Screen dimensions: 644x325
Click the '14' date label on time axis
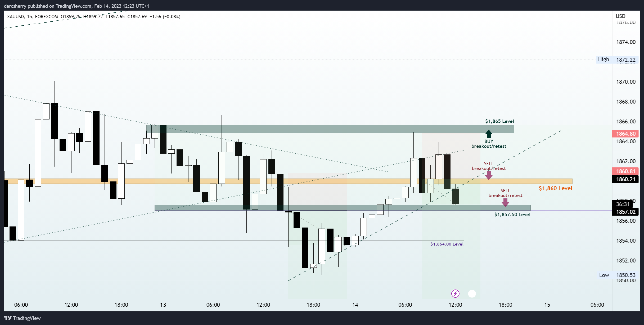click(x=355, y=305)
